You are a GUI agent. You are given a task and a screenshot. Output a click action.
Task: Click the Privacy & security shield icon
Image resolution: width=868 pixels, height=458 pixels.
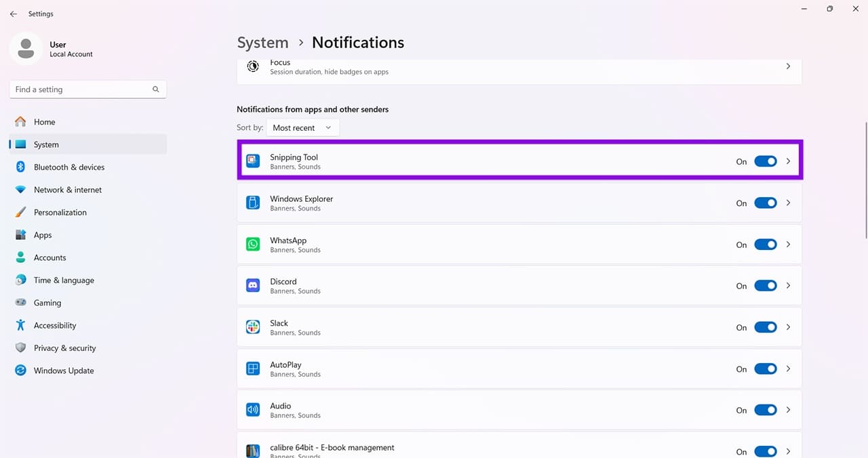[x=20, y=348]
